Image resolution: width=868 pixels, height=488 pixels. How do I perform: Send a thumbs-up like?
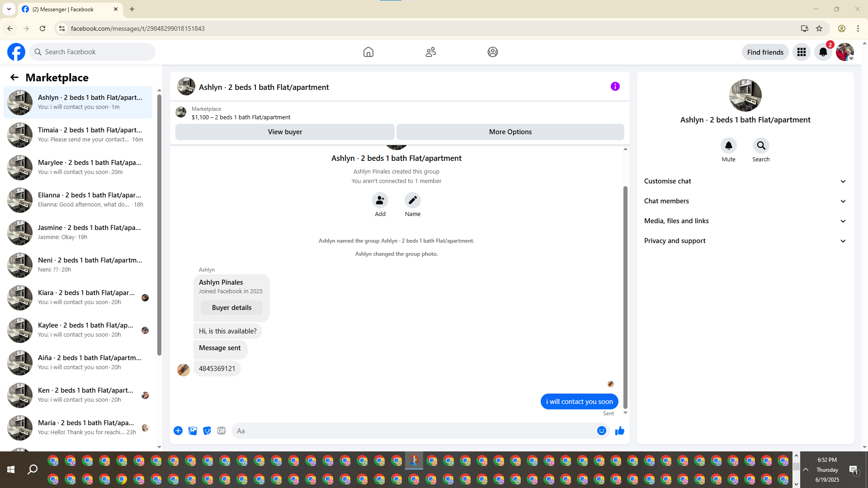point(620,431)
